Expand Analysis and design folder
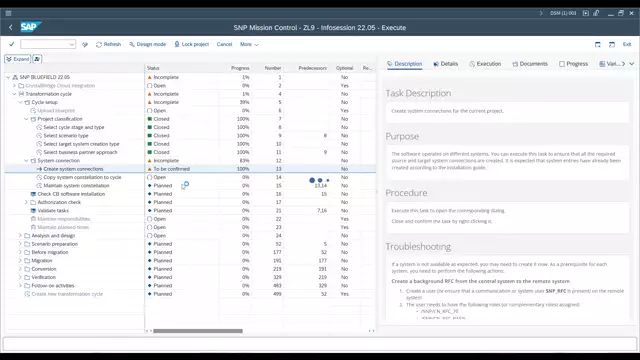Viewport: 640px width, 360px height. tap(20, 236)
